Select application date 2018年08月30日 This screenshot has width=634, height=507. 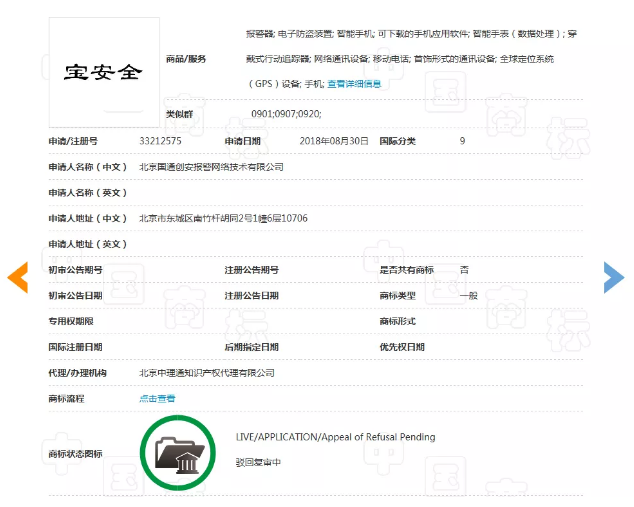[334, 141]
